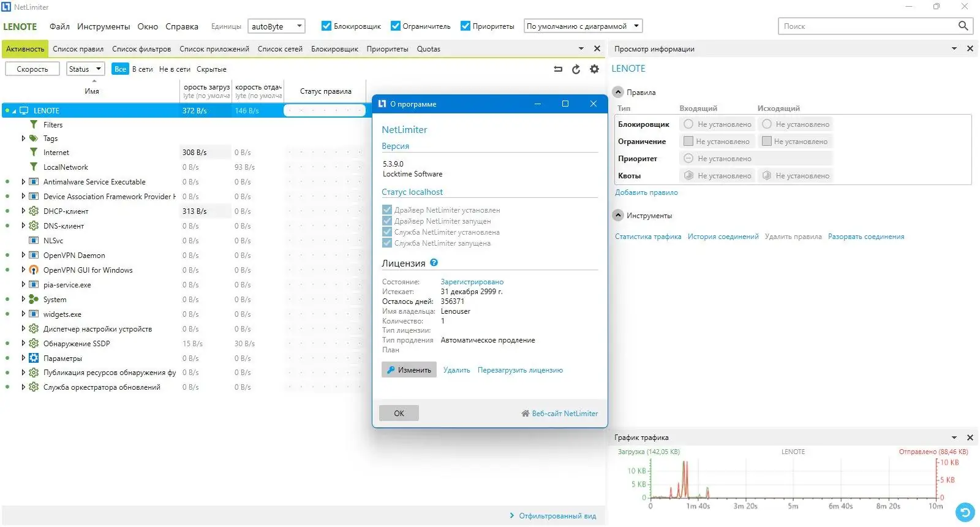Click the funnel icon of the Filters row
The width and height of the screenshot is (980, 527).
tap(34, 124)
